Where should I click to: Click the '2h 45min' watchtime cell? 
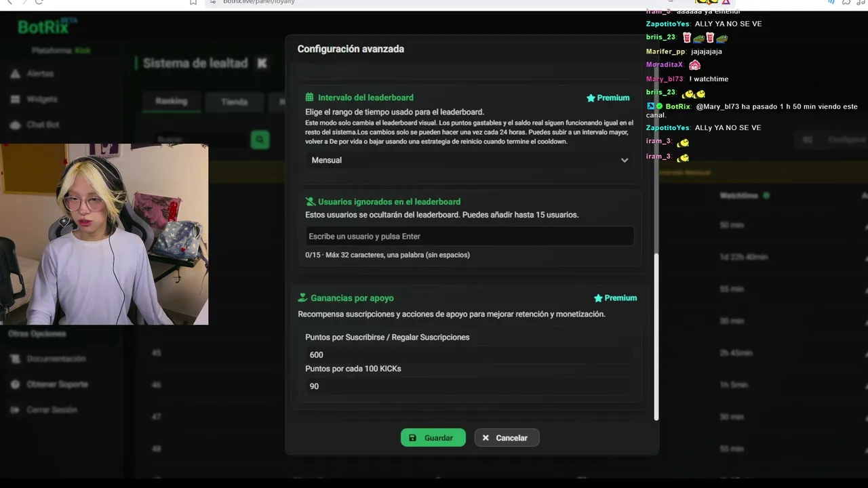pyautogui.click(x=736, y=353)
